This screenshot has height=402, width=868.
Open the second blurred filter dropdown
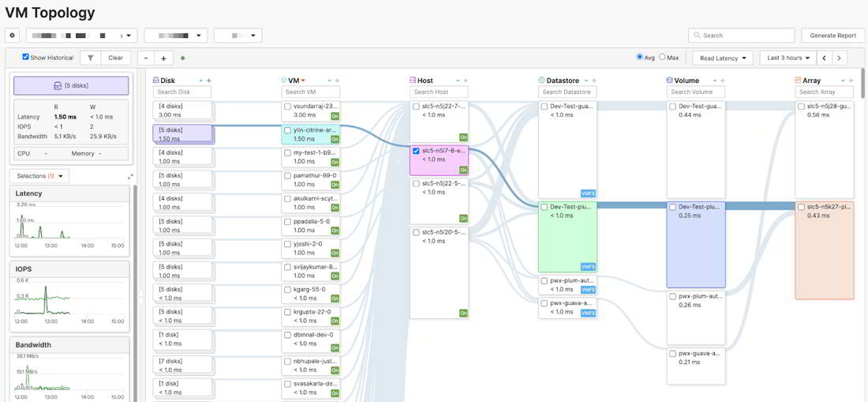point(176,36)
